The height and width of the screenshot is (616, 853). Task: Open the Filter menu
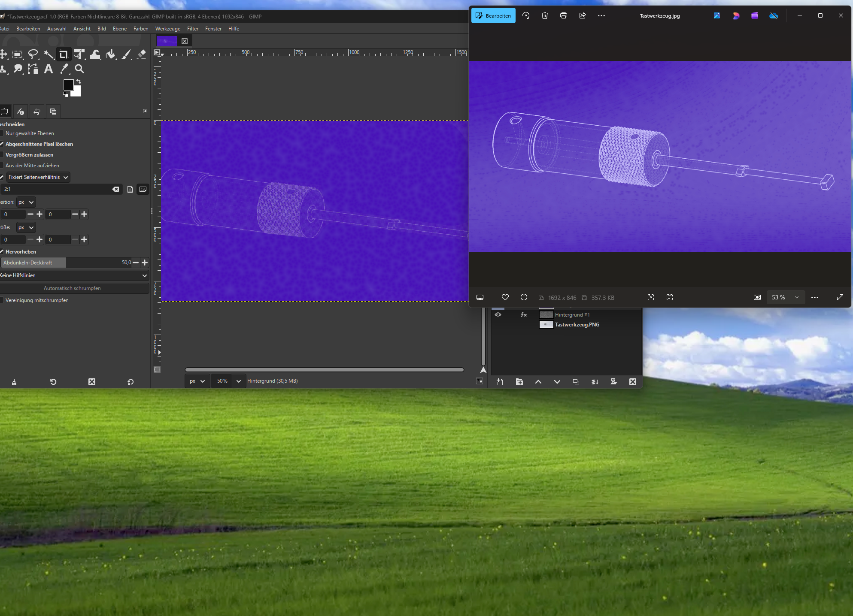coord(193,29)
